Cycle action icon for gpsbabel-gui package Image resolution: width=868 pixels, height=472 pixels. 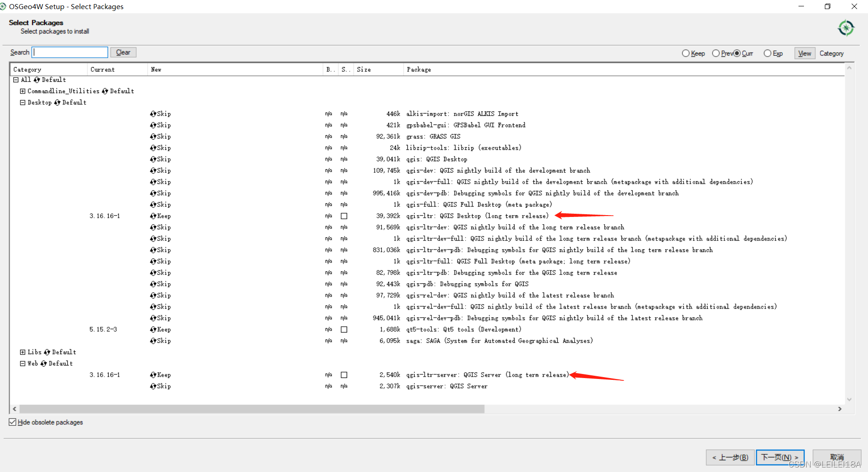(153, 125)
